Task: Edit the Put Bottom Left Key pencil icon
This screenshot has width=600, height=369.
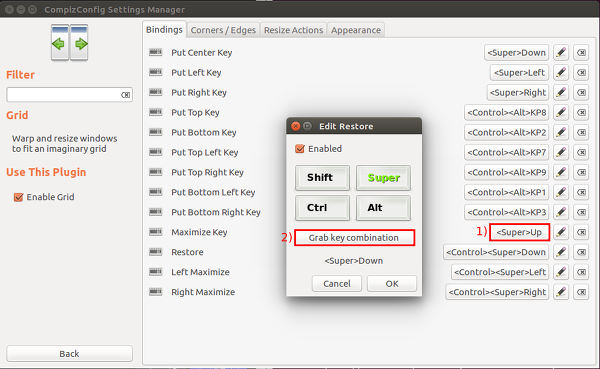Action: (x=561, y=192)
